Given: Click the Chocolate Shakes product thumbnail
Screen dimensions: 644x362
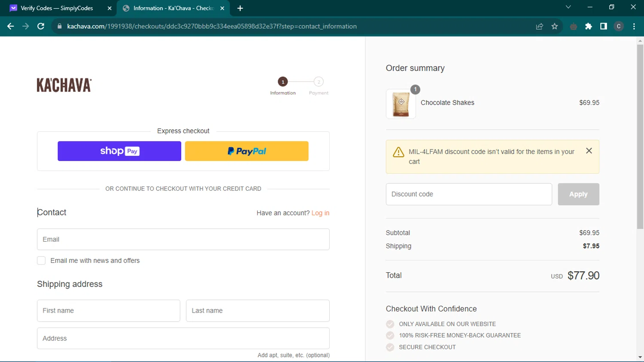Looking at the screenshot, I should coord(401,104).
